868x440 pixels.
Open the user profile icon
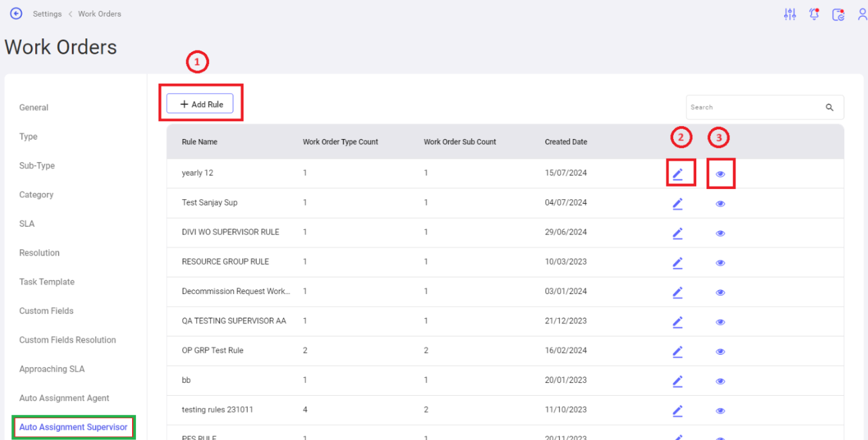862,14
